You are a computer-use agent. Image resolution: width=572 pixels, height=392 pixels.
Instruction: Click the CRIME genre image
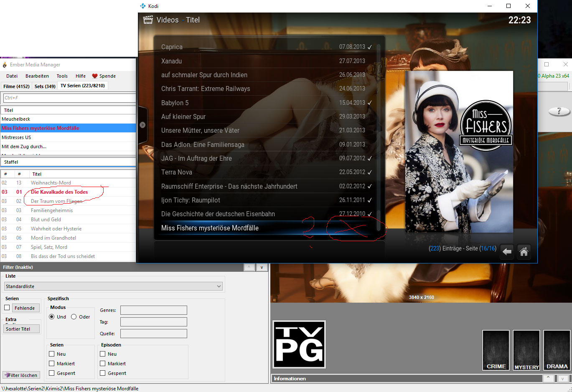[x=496, y=350]
